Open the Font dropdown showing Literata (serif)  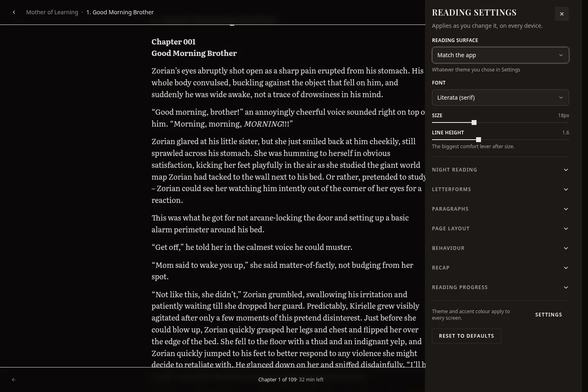pos(501,98)
